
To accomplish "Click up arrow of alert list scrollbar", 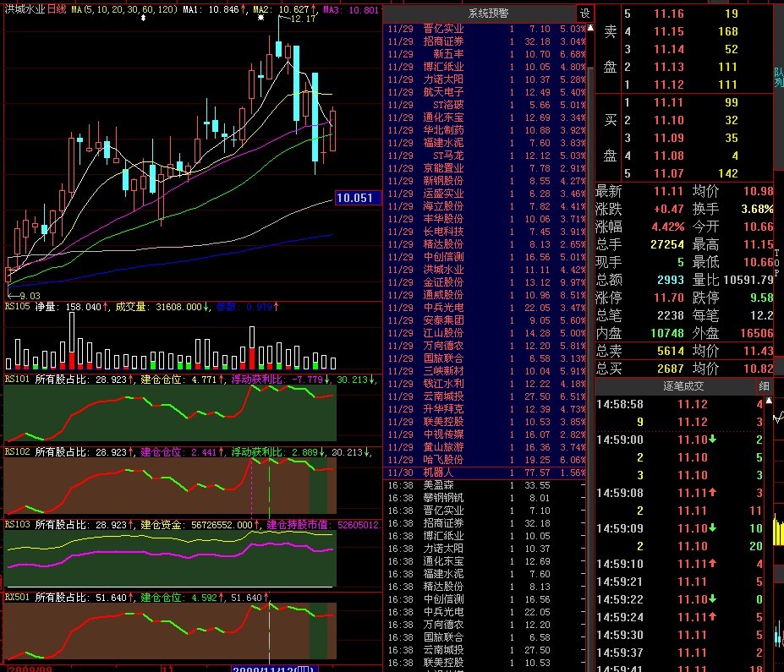I will tap(590, 28).
